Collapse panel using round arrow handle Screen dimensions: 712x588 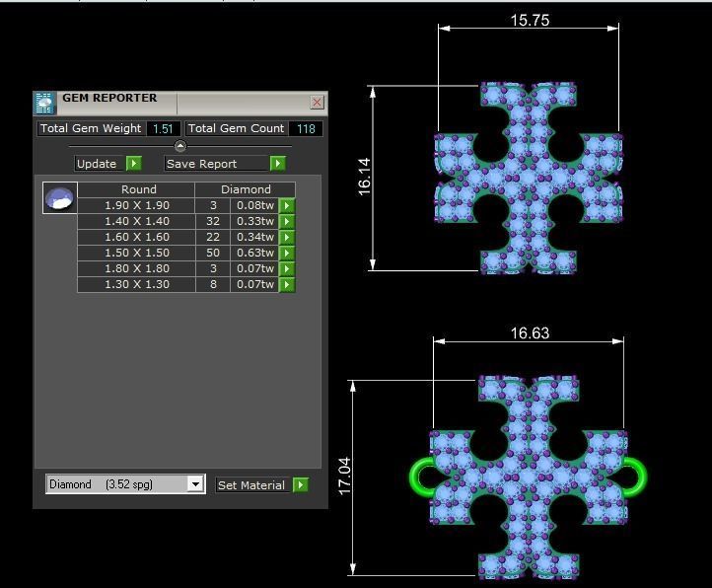180,146
